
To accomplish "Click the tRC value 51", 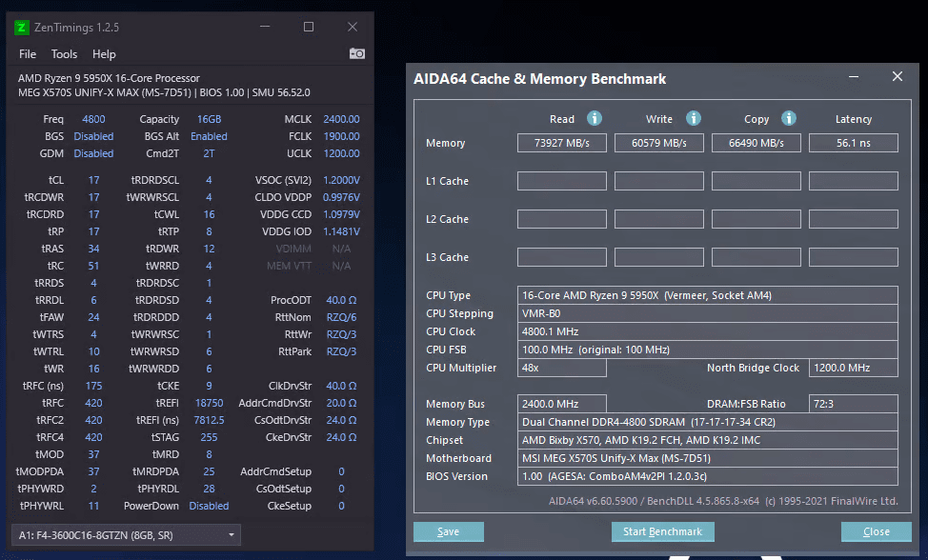I will pyautogui.click(x=93, y=266).
